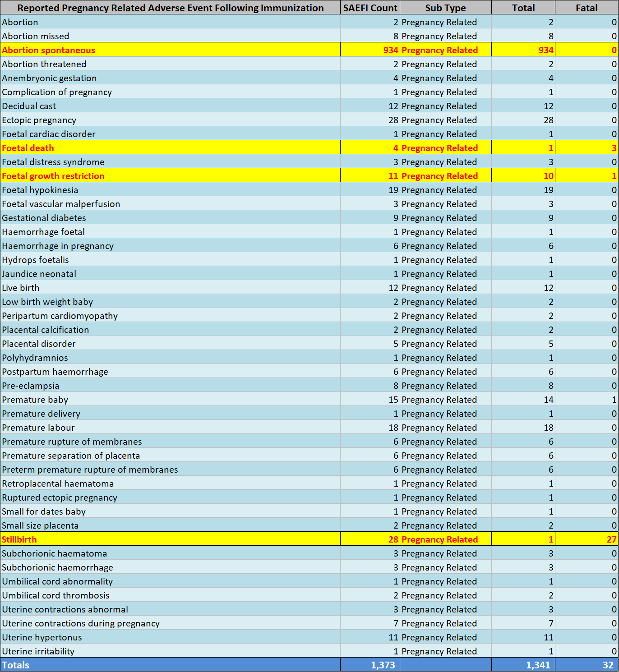This screenshot has width=619, height=672.
Task: Select the 'Reported Pregnancy Related Adverse Event' header
Action: 170,8
